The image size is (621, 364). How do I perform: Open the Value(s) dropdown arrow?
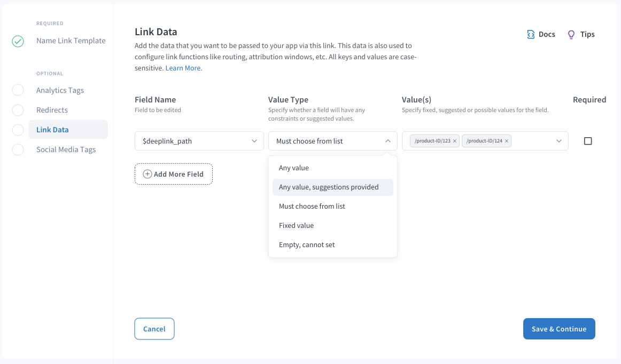[x=559, y=141]
